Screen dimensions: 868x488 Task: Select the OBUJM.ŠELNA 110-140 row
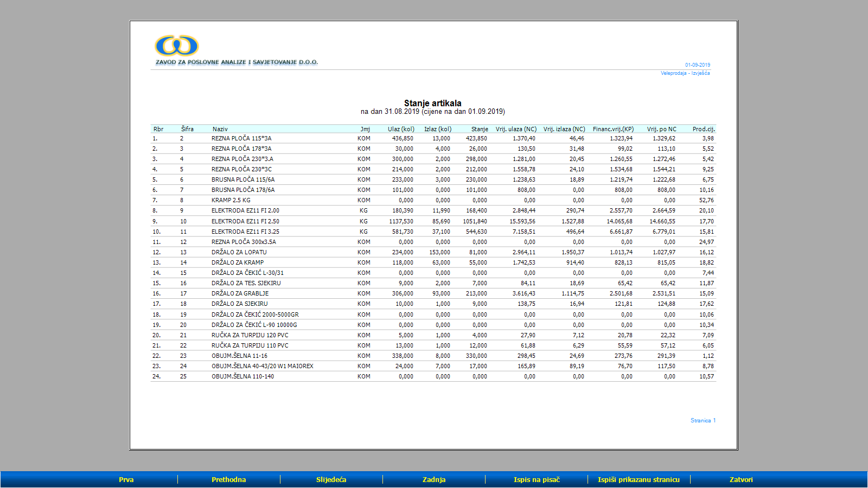click(x=242, y=376)
